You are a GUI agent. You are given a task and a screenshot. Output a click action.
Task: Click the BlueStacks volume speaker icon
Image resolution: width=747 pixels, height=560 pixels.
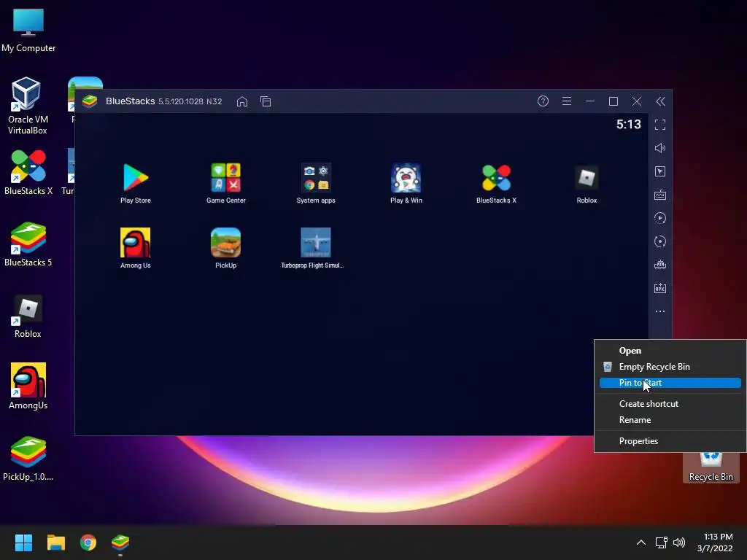pyautogui.click(x=659, y=148)
